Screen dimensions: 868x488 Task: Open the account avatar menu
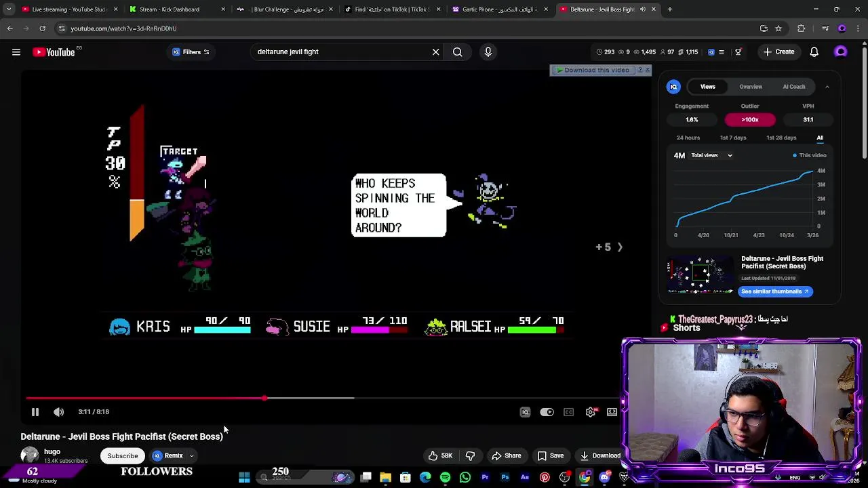tap(841, 52)
